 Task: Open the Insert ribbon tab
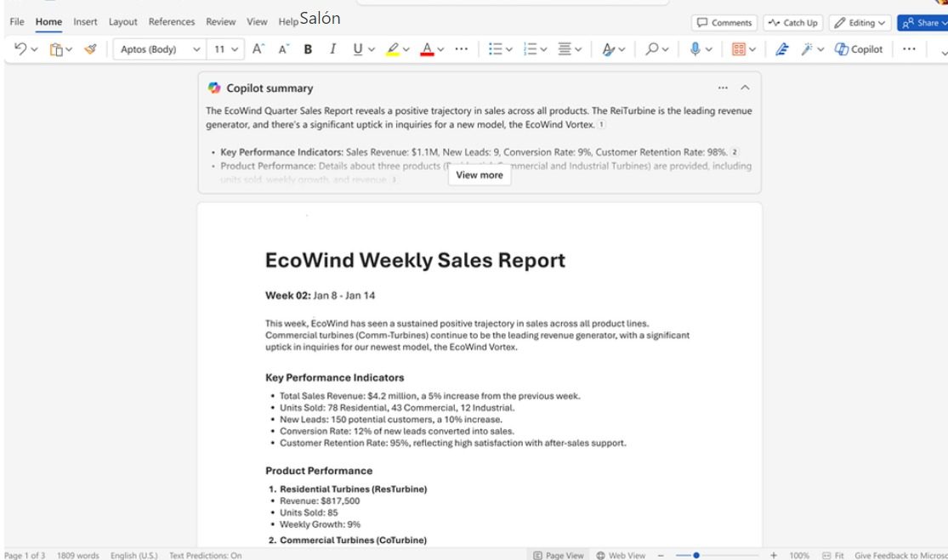pyautogui.click(x=85, y=21)
